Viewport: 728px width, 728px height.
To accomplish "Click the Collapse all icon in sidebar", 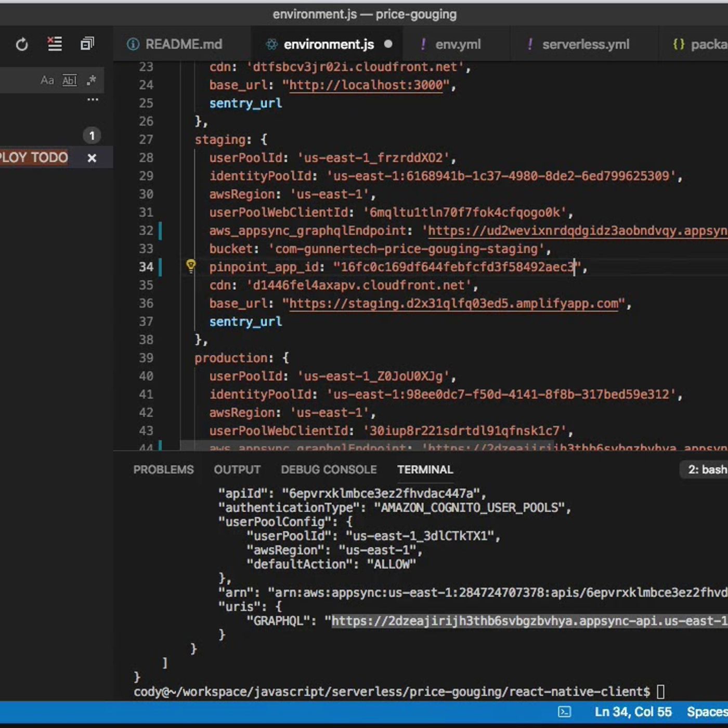I will [x=87, y=44].
